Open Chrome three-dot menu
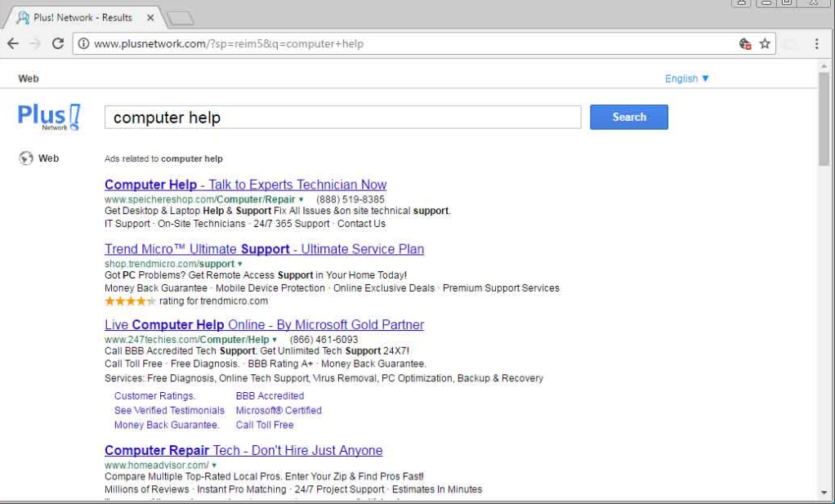Screen dimensions: 835x504 816,44
